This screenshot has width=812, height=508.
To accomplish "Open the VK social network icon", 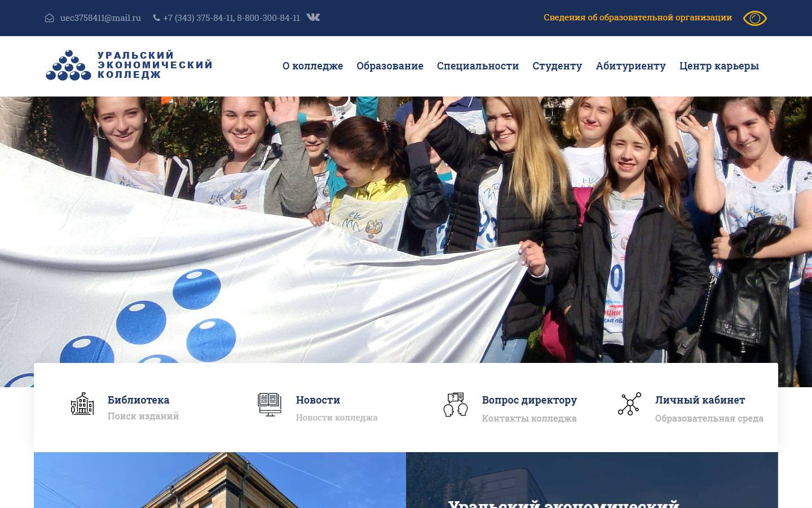I will pos(313,17).
